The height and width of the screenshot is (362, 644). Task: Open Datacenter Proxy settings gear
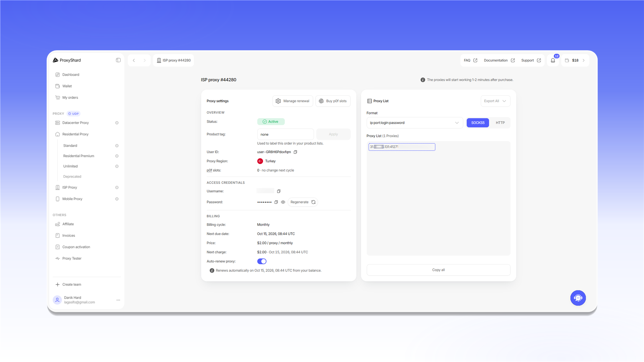click(x=117, y=123)
